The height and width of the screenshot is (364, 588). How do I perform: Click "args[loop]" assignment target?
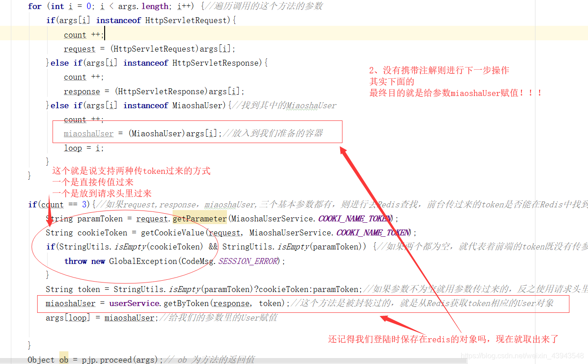[x=68, y=318]
